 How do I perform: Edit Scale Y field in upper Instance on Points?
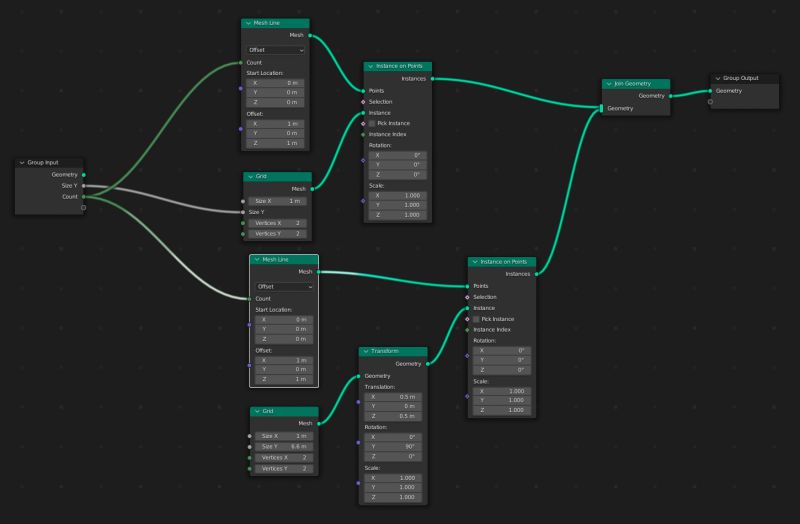[x=398, y=206]
